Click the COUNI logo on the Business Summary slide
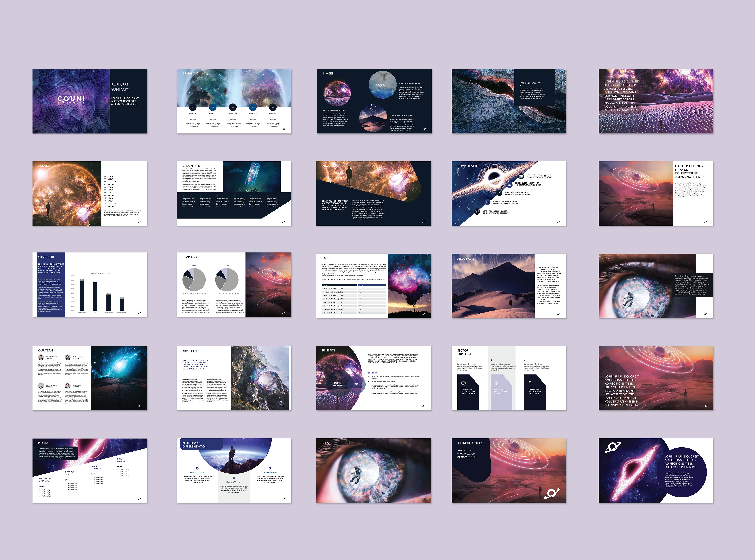 pos(71,99)
